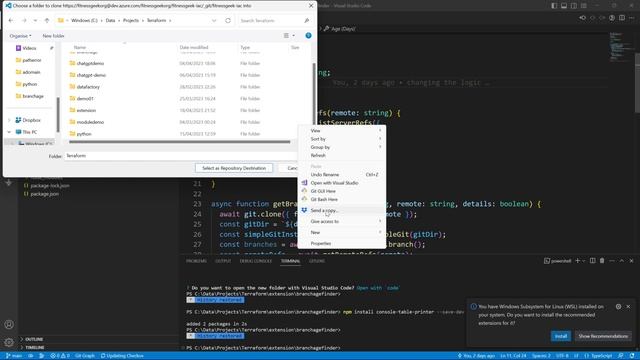Select patherror folder in navigation pane
Screen dimensions: 640x360
click(x=32, y=60)
